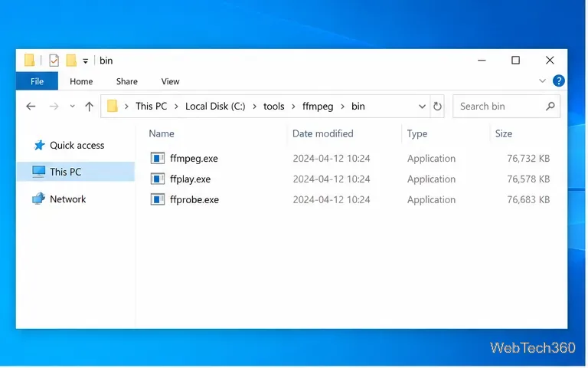The image size is (588, 368).
Task: Click the 76,732 KB size value
Action: coord(528,159)
